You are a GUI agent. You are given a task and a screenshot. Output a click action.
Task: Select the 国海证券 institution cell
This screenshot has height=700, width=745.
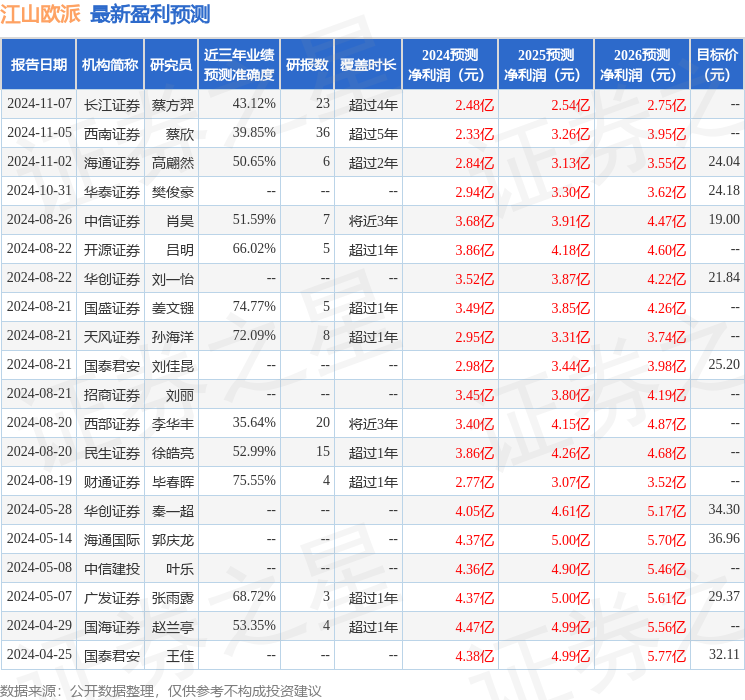click(x=112, y=627)
